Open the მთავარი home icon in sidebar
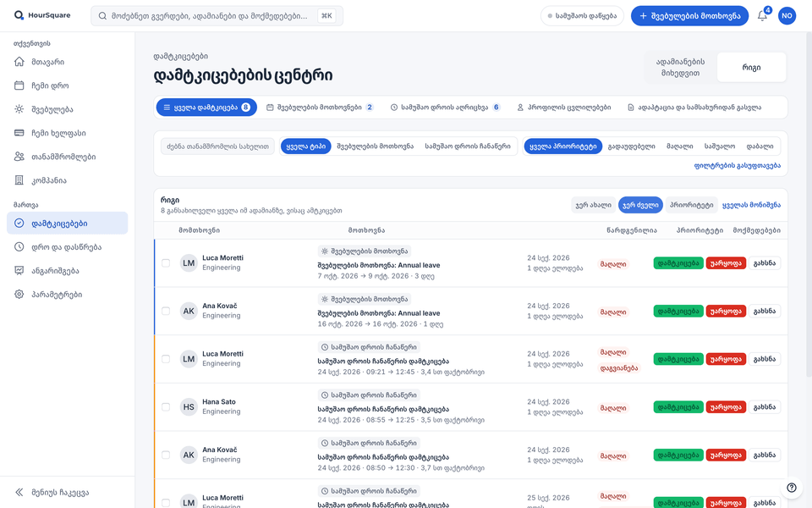The image size is (812, 508). (x=19, y=62)
